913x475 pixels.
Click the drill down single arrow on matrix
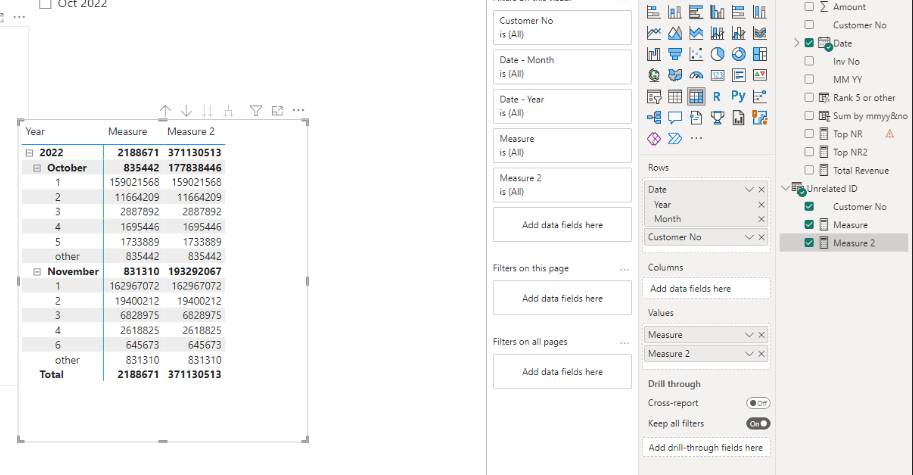point(186,111)
